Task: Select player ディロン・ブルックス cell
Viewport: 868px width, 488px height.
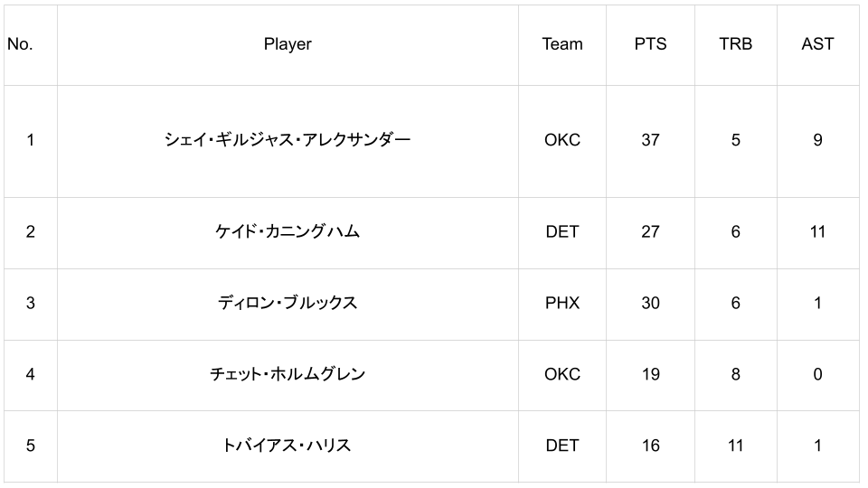Action: pos(288,304)
